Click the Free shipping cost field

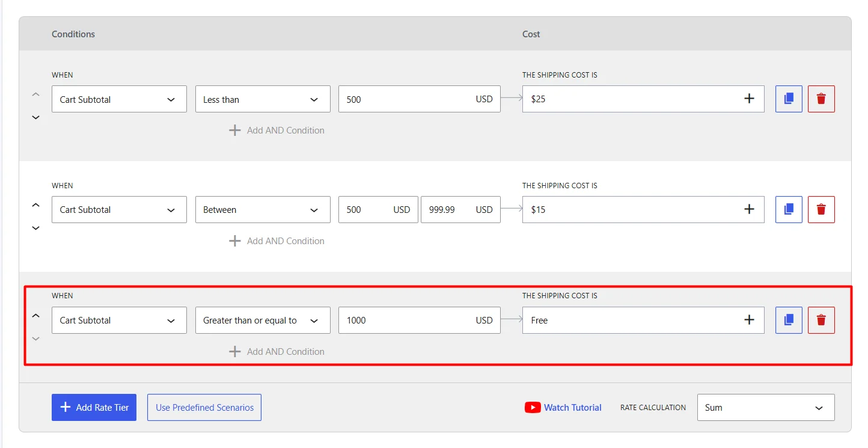643,320
